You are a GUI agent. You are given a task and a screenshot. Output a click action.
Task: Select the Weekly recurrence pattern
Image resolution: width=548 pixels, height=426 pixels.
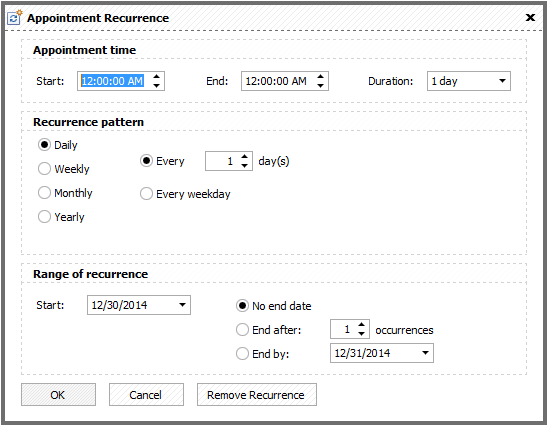point(64,169)
